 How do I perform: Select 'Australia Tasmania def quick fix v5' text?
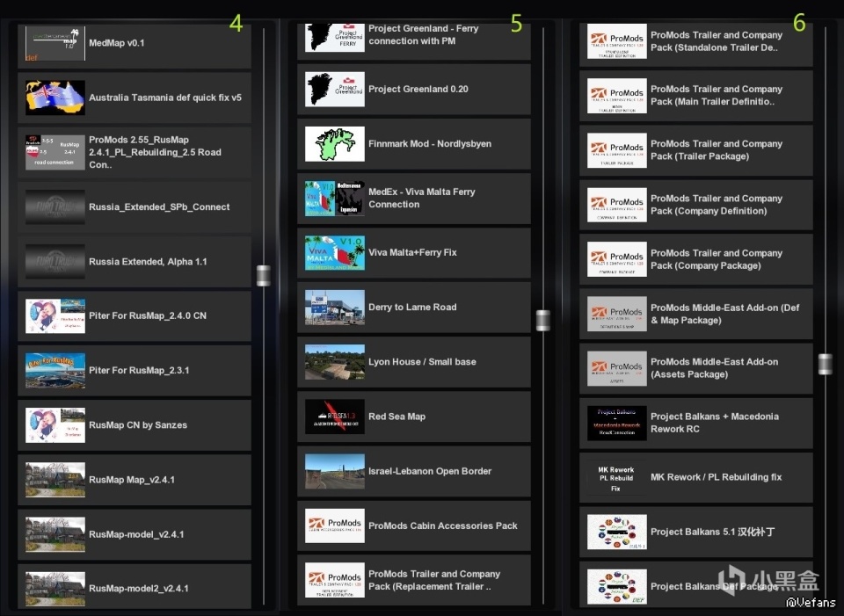click(x=165, y=98)
